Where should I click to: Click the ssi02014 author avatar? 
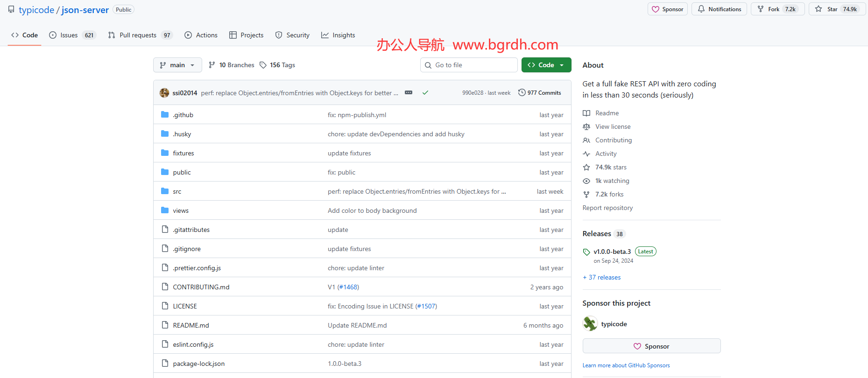tap(164, 93)
